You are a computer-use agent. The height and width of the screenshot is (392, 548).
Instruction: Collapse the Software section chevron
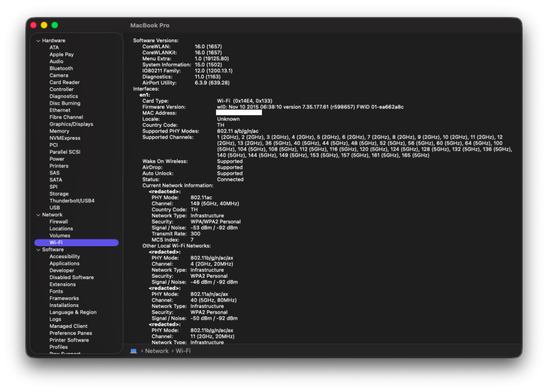tap(38, 249)
